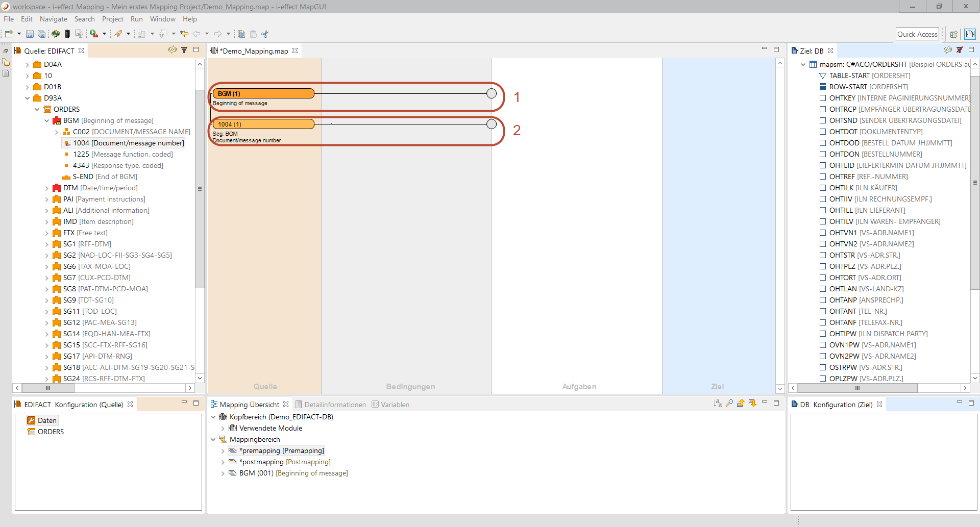Tick the OHTDON Bestellnummer checkbox
The width and height of the screenshot is (980, 527).
(822, 154)
